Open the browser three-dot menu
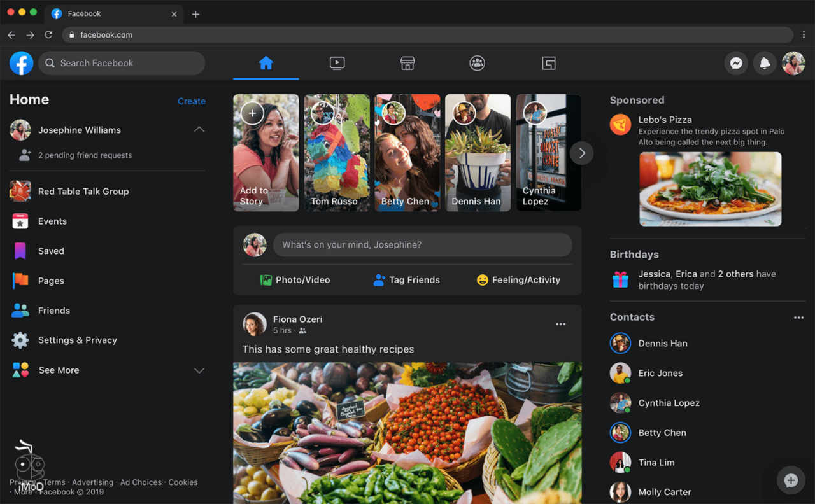The height and width of the screenshot is (504, 815). click(804, 35)
